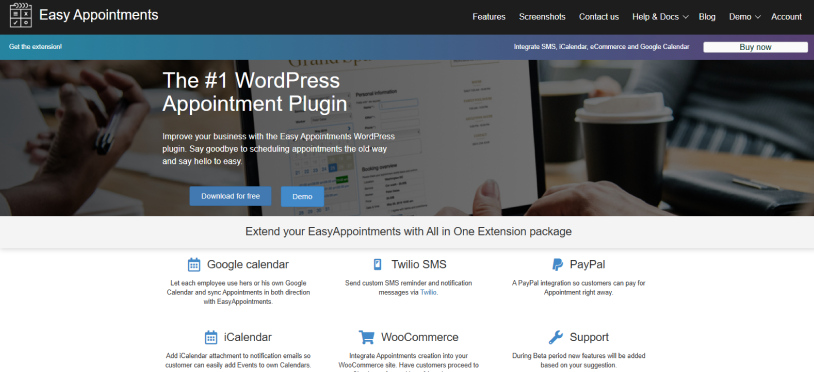Open the Screenshots menu item
Image resolution: width=814 pixels, height=372 pixels.
pos(542,17)
